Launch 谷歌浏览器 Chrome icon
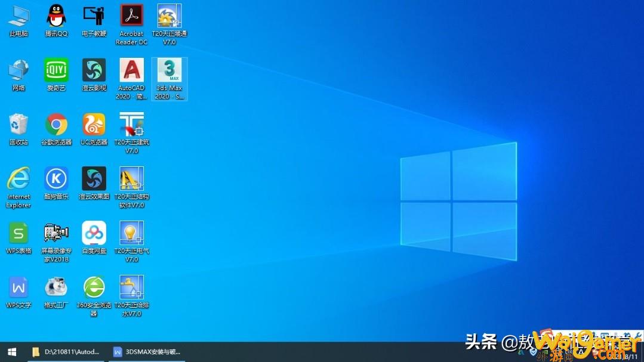Image resolution: width=644 pixels, height=362 pixels. pyautogui.click(x=56, y=129)
